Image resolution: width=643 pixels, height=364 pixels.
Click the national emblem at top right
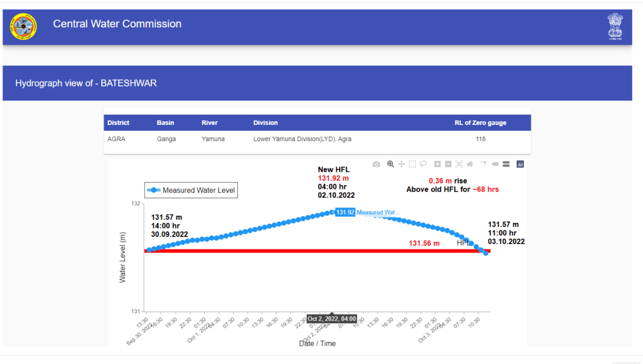[615, 25]
